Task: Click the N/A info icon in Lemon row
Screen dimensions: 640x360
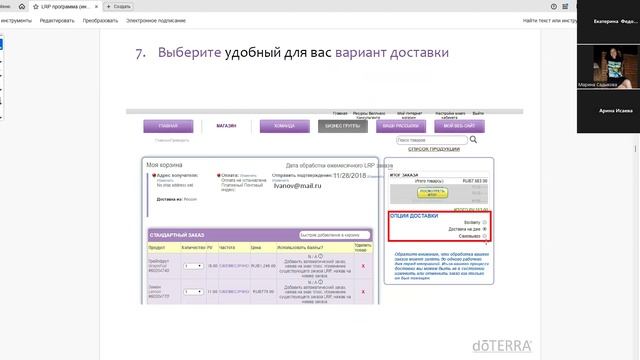Action: click(x=320, y=282)
